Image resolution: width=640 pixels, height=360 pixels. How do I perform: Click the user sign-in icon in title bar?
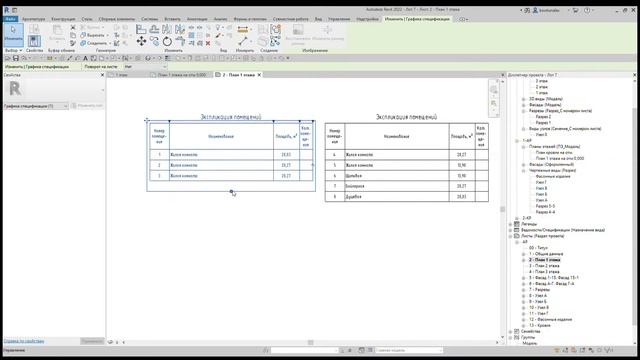[535, 10]
